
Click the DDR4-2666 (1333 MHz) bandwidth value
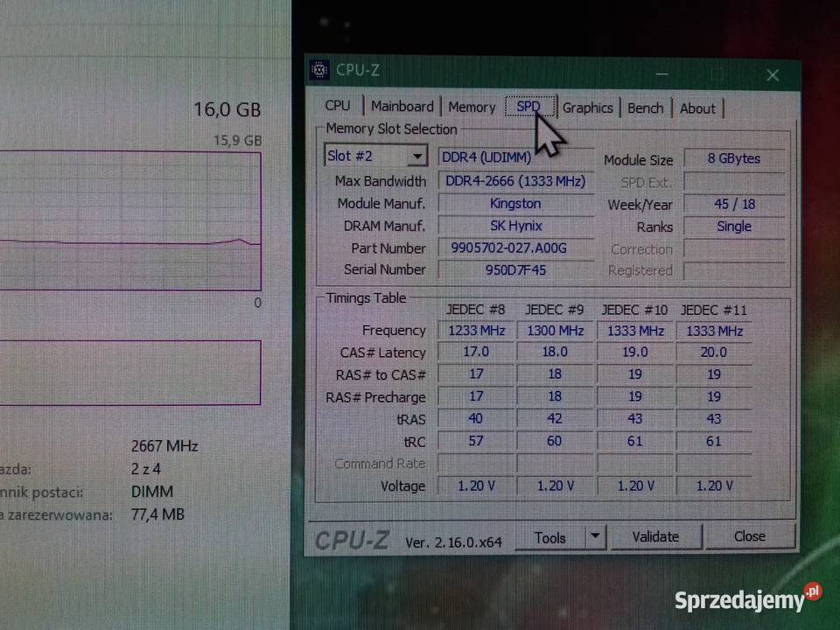[516, 181]
